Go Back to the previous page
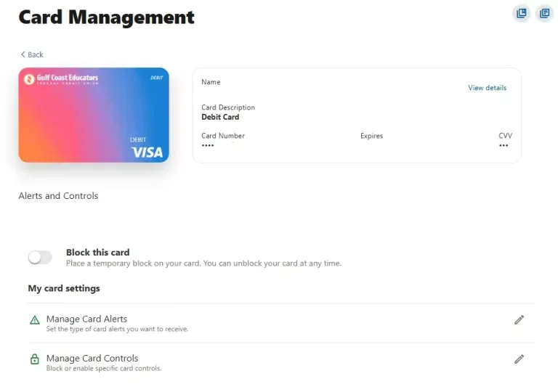 point(32,54)
